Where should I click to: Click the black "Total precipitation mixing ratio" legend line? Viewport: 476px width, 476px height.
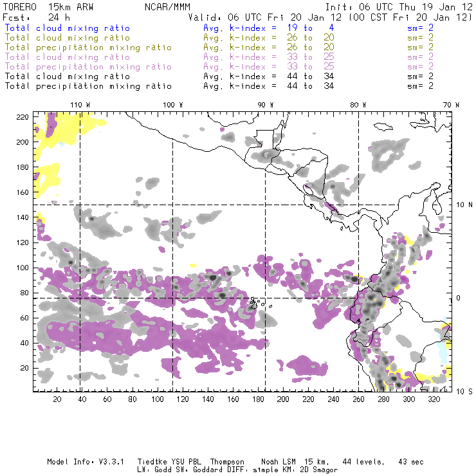[88, 86]
